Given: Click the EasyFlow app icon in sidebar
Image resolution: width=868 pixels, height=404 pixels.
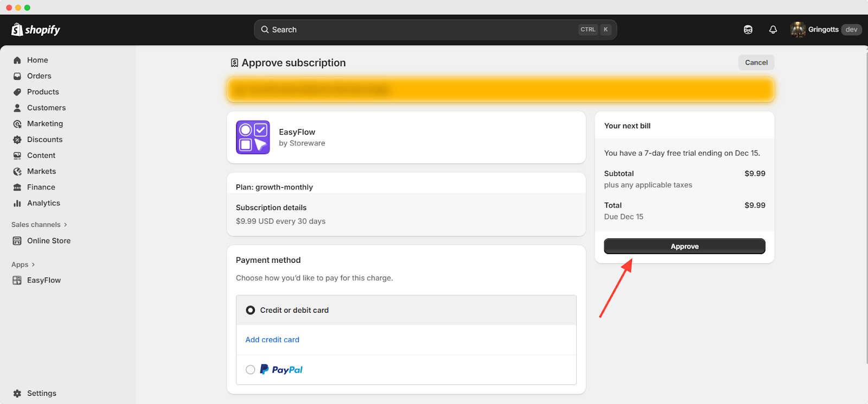Looking at the screenshot, I should coord(17,280).
